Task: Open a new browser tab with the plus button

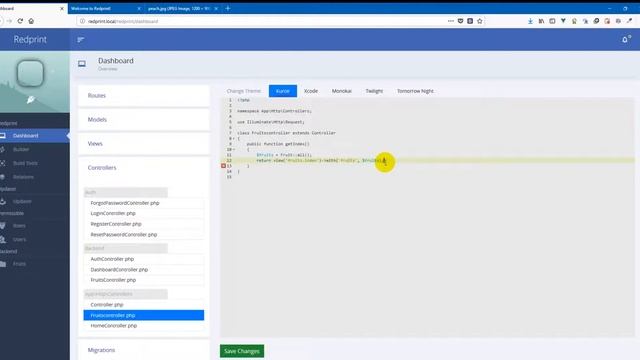Action: pyautogui.click(x=228, y=8)
